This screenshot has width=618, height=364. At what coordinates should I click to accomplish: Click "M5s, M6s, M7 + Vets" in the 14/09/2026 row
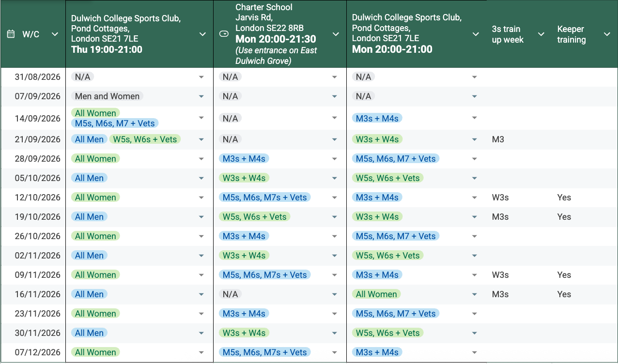click(115, 123)
